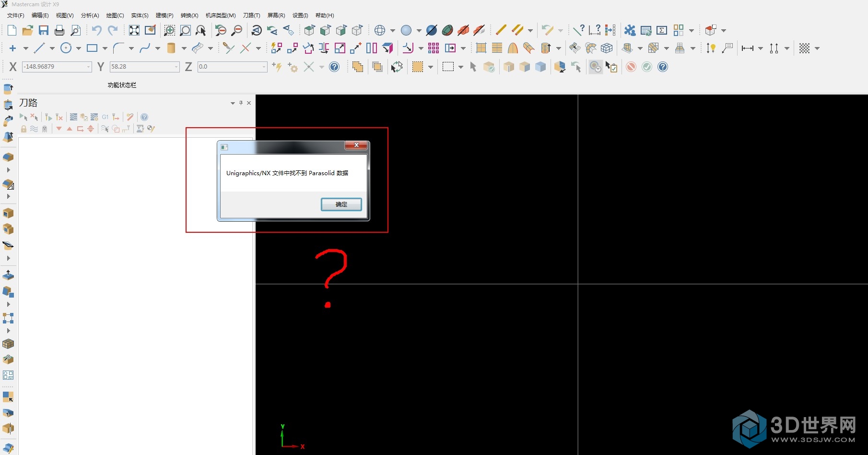Select the Zoom window icon

point(169,30)
